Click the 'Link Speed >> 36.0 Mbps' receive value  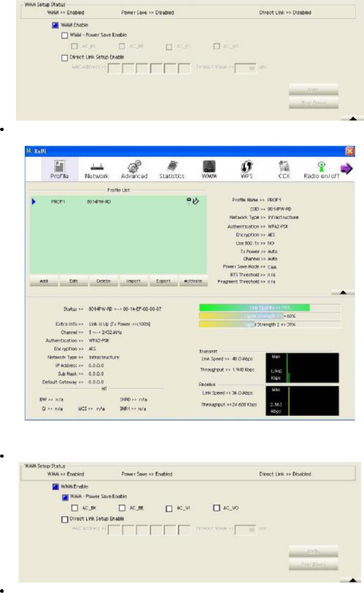(x=226, y=392)
